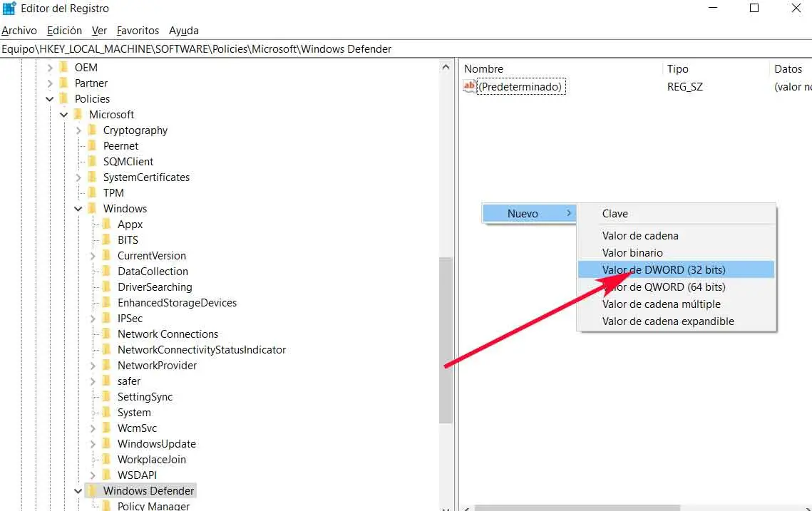Expand the SystemCertificates key
The height and width of the screenshot is (511, 812).
pyautogui.click(x=78, y=177)
